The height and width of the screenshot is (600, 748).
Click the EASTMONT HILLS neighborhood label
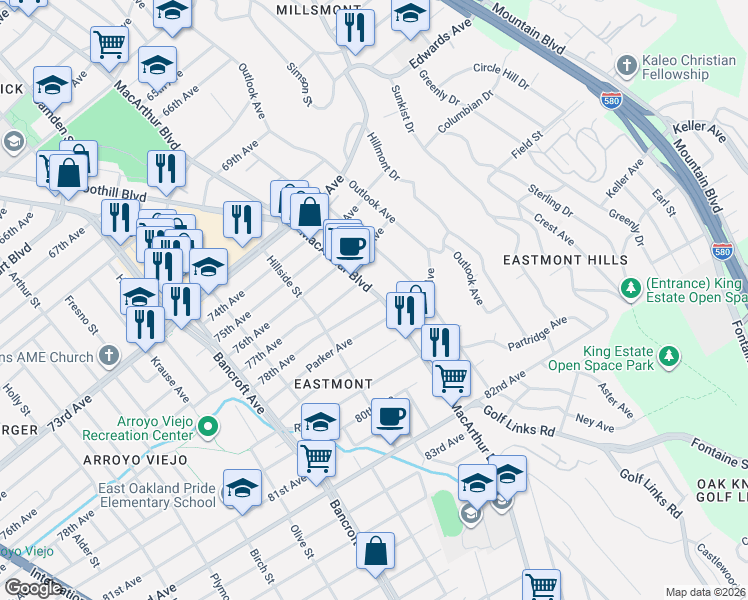(566, 260)
